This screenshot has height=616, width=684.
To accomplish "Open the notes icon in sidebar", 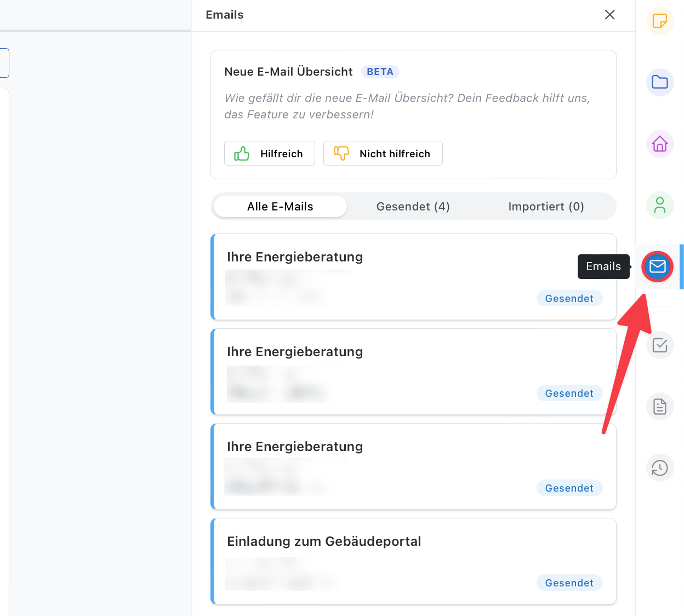I will [x=660, y=21].
